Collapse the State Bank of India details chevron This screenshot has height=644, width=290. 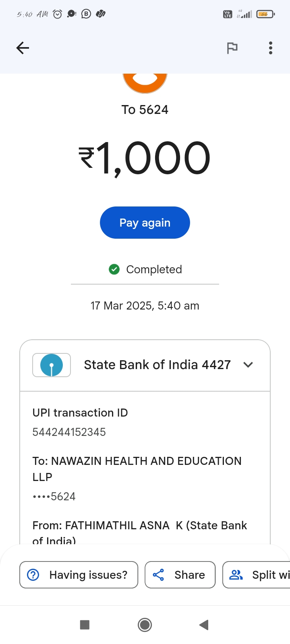pyautogui.click(x=248, y=365)
